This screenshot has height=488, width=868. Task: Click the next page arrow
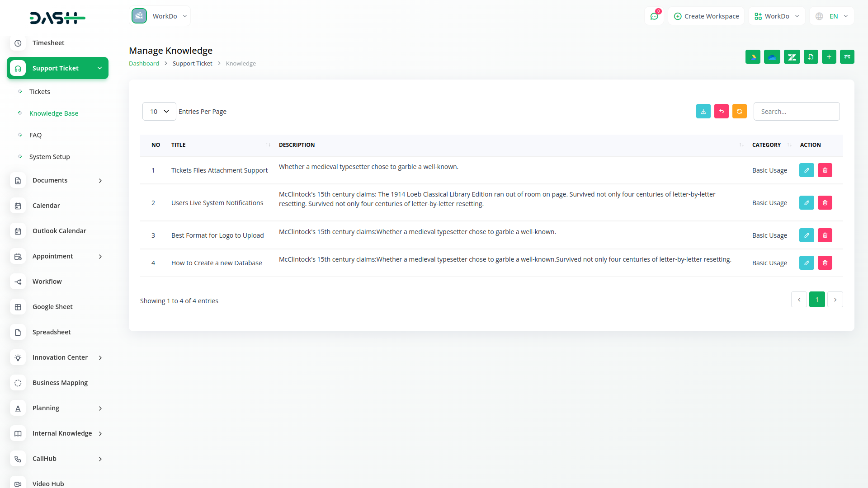[x=835, y=300]
